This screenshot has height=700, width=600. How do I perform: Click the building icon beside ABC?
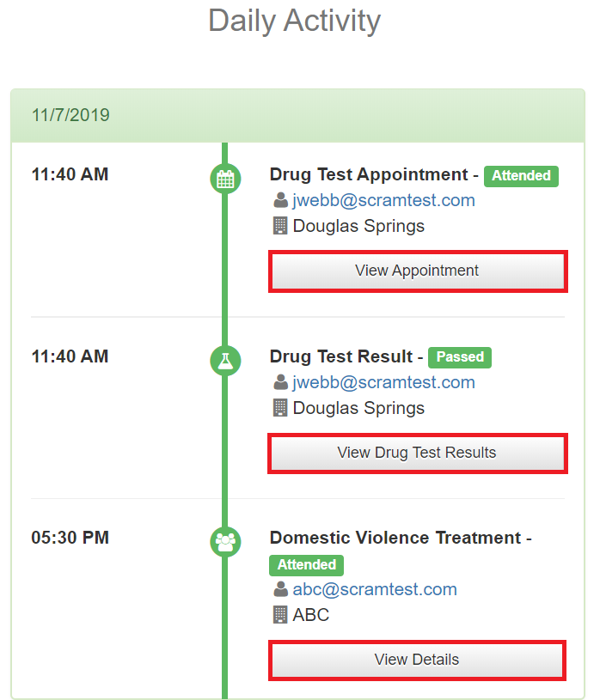tap(280, 615)
